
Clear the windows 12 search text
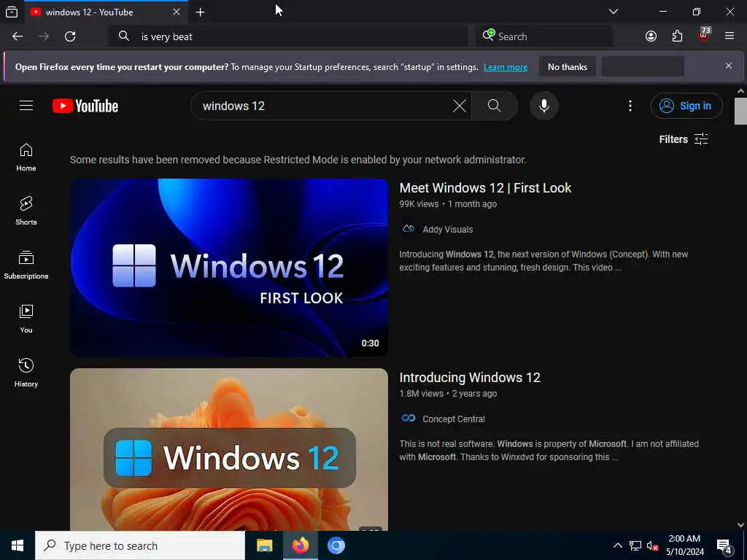click(x=460, y=106)
